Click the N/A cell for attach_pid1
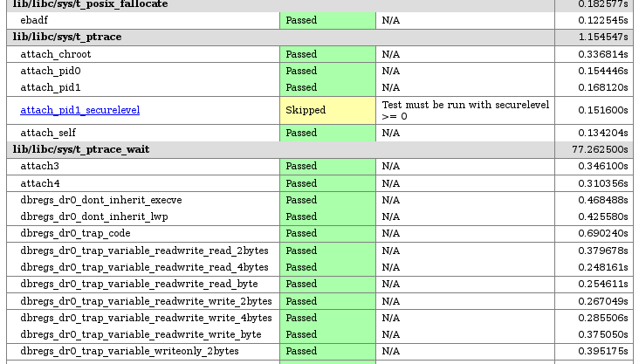Screen dimensions: 639x364 click(465, 87)
